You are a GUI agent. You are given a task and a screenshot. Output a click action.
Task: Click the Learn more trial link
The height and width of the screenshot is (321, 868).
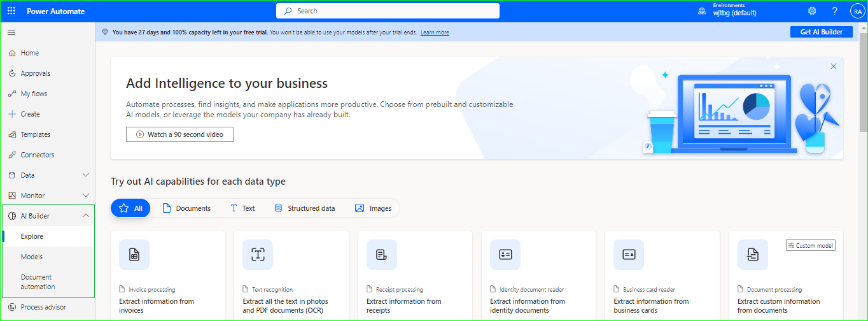tap(435, 32)
